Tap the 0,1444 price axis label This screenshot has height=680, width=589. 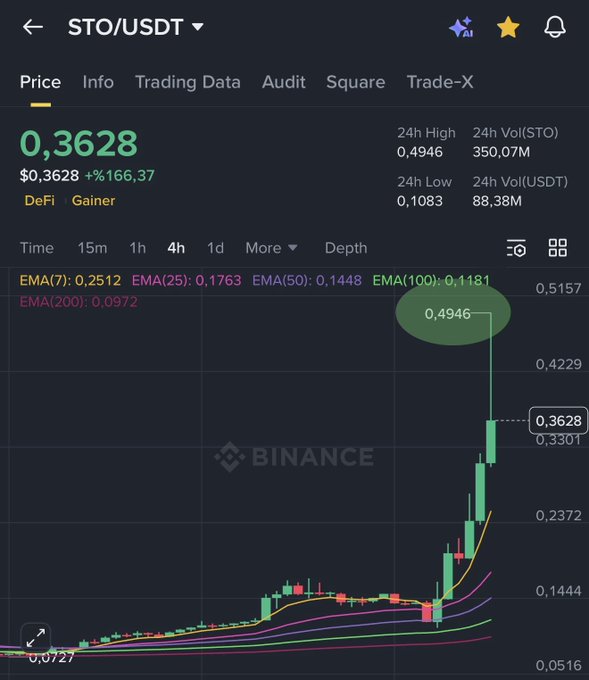click(x=558, y=591)
